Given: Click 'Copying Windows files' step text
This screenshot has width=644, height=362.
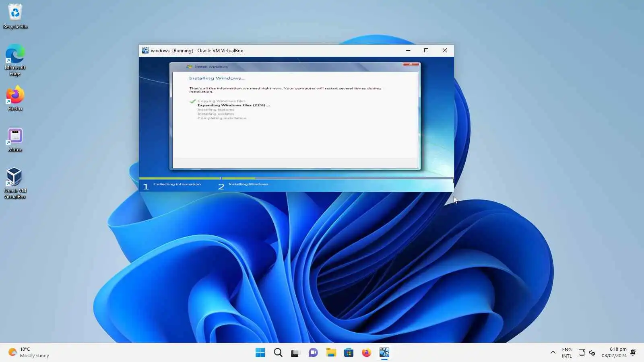Looking at the screenshot, I should click(221, 101).
